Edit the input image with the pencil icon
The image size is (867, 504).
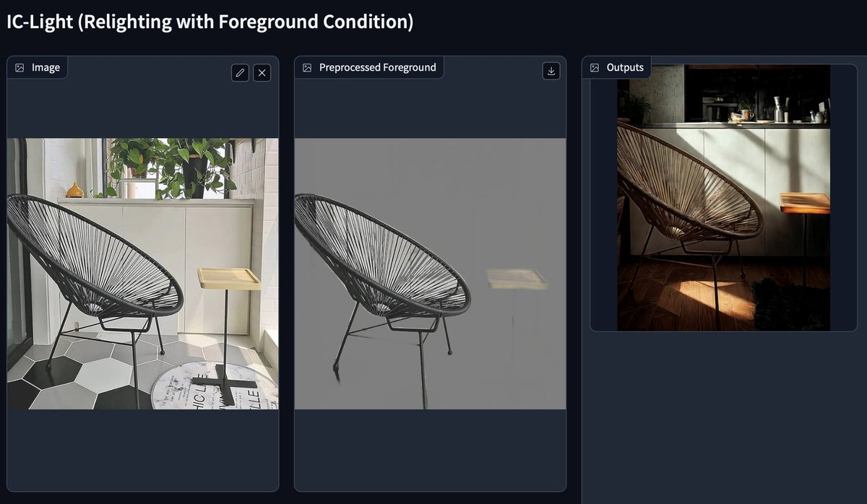[x=241, y=72]
